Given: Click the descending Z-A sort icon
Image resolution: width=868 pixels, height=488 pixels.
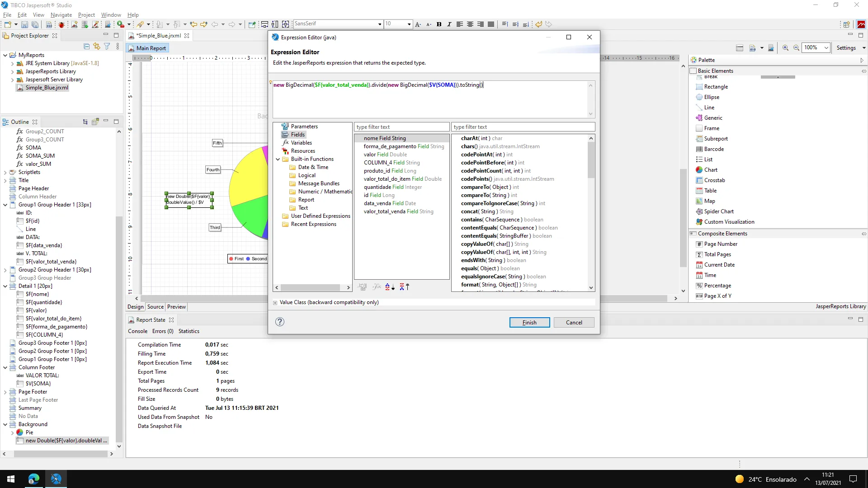Looking at the screenshot, I should [404, 287].
